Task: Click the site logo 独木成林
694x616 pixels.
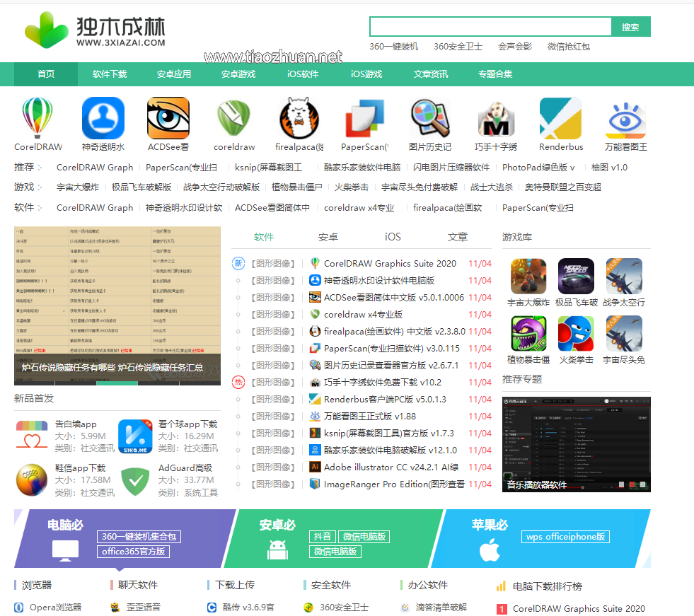Action: click(x=95, y=30)
